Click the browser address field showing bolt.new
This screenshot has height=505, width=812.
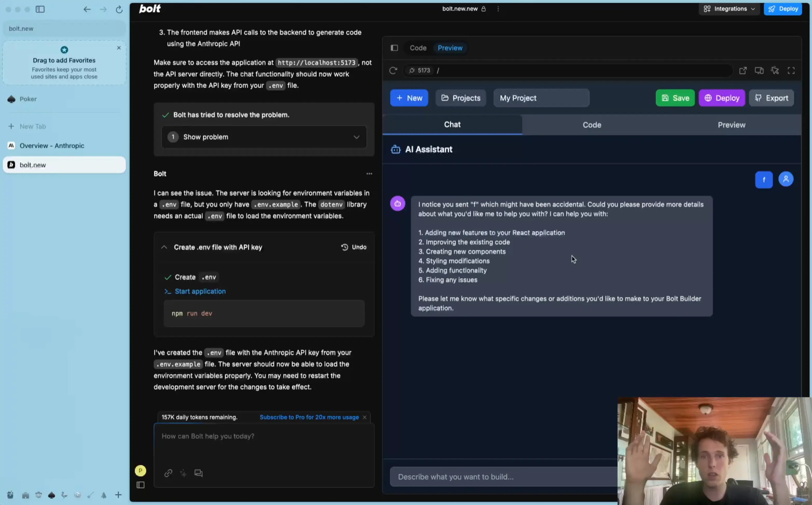click(64, 29)
